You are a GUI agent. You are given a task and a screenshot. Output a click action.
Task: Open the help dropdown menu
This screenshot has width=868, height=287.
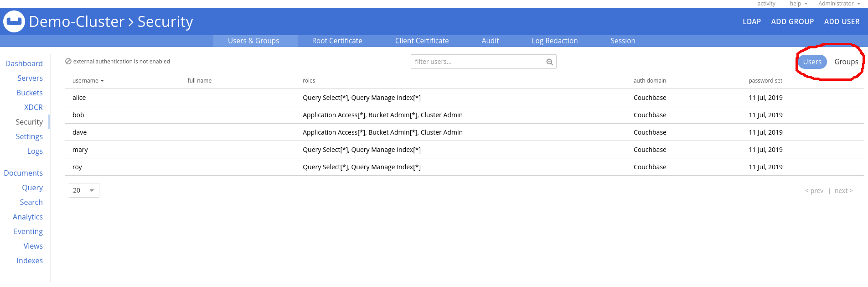tap(798, 4)
